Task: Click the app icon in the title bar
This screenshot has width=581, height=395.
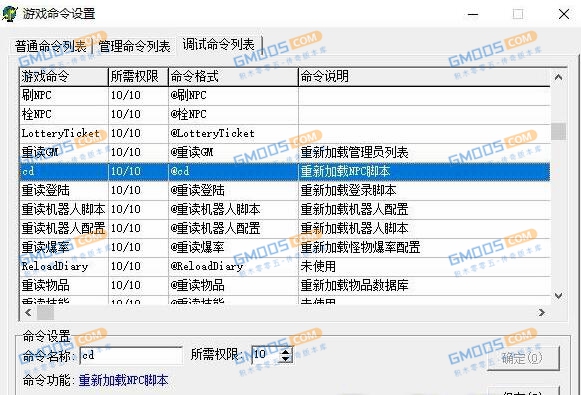Action: coord(10,14)
